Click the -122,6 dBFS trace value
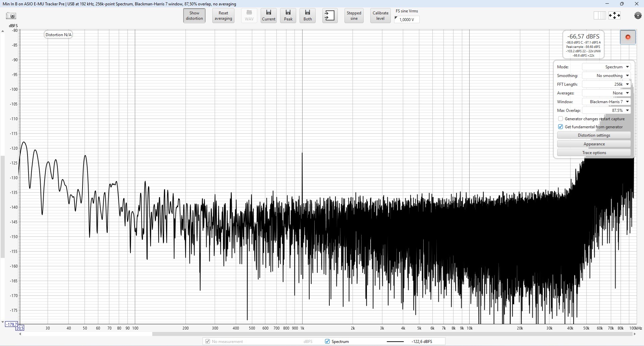 422,342
